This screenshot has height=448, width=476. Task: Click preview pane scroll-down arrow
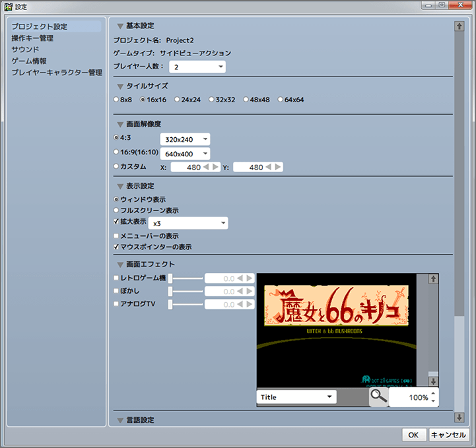[x=433, y=381]
